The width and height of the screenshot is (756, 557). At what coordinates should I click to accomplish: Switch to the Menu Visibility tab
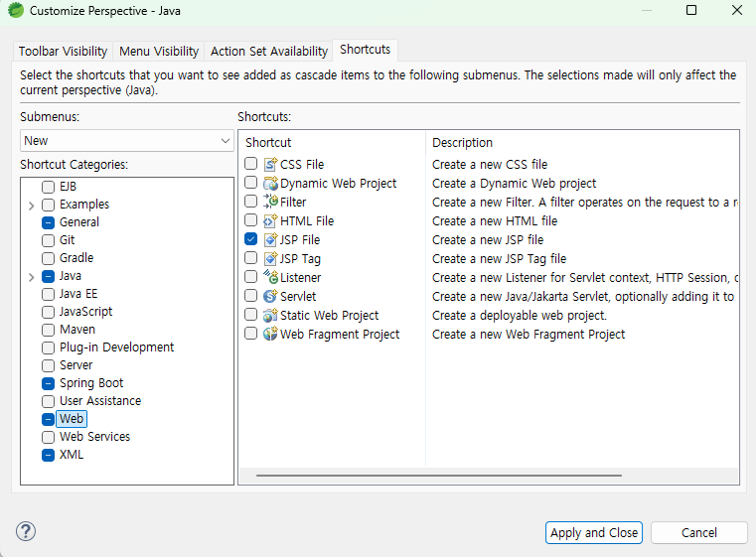[159, 51]
